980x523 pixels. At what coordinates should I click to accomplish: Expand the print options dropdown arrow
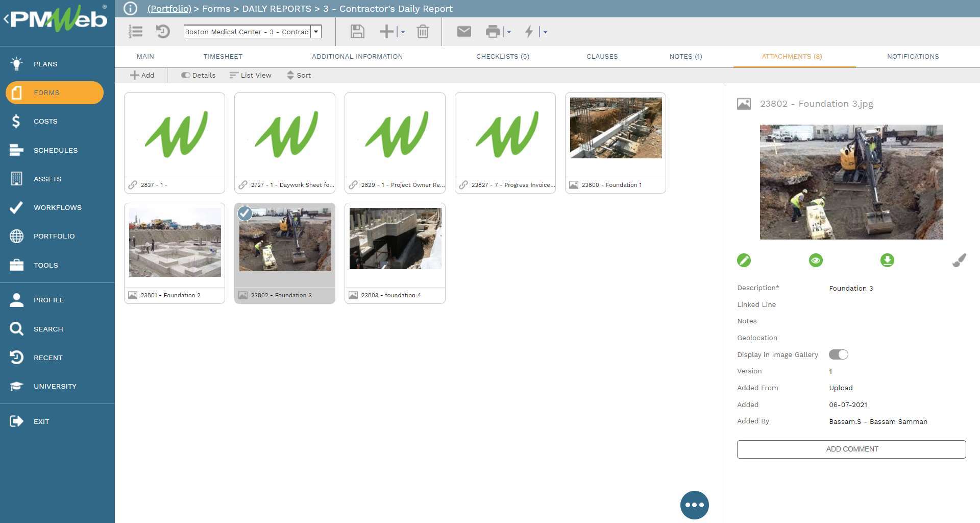[x=509, y=32]
